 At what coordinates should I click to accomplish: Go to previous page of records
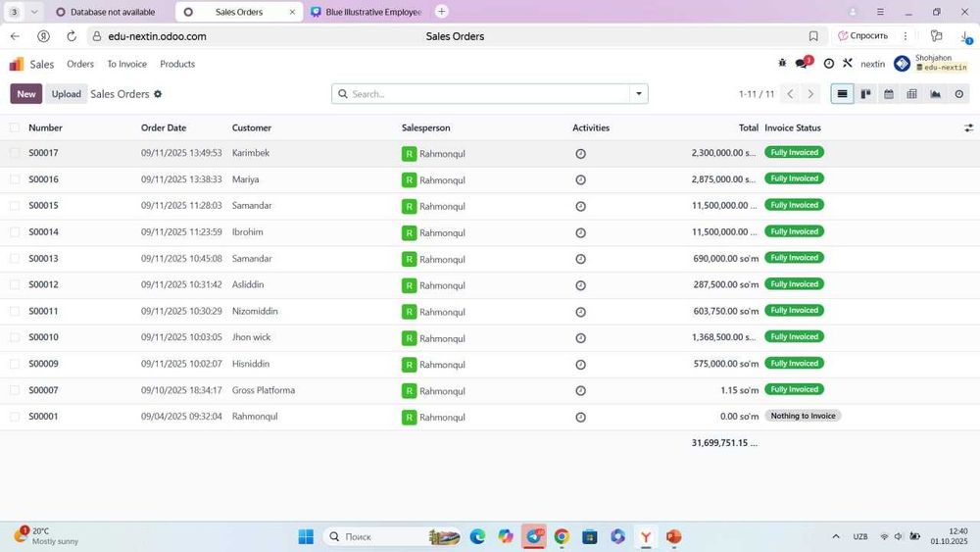(790, 94)
